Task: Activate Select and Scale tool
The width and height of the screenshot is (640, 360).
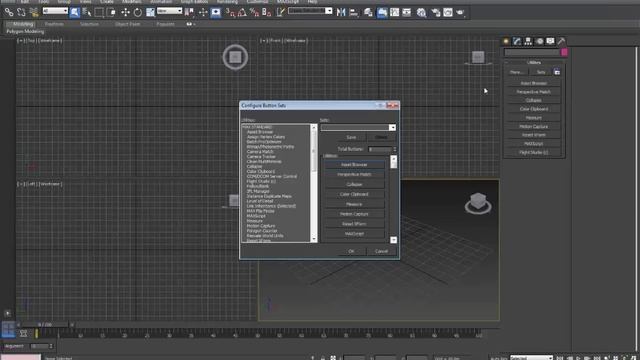Action: tap(150, 12)
